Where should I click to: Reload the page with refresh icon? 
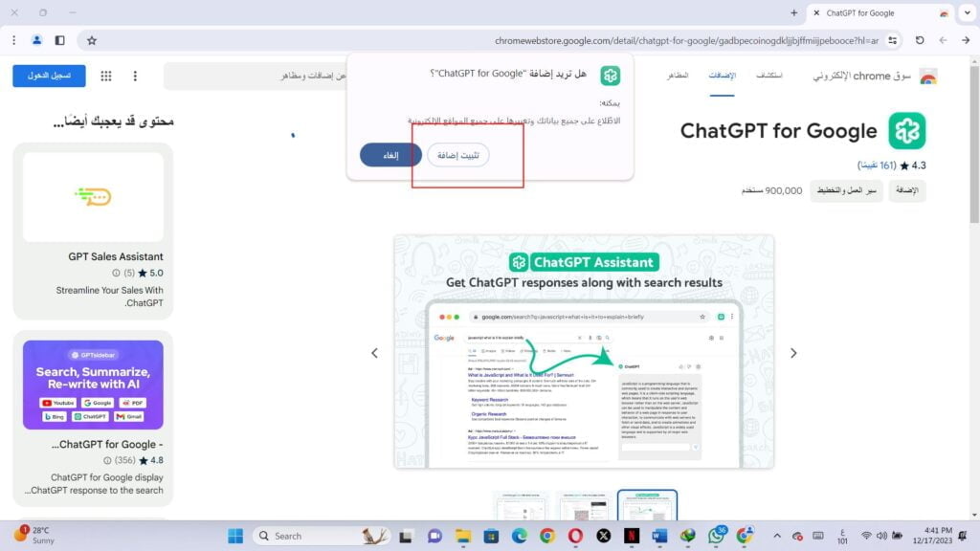pyautogui.click(x=920, y=40)
